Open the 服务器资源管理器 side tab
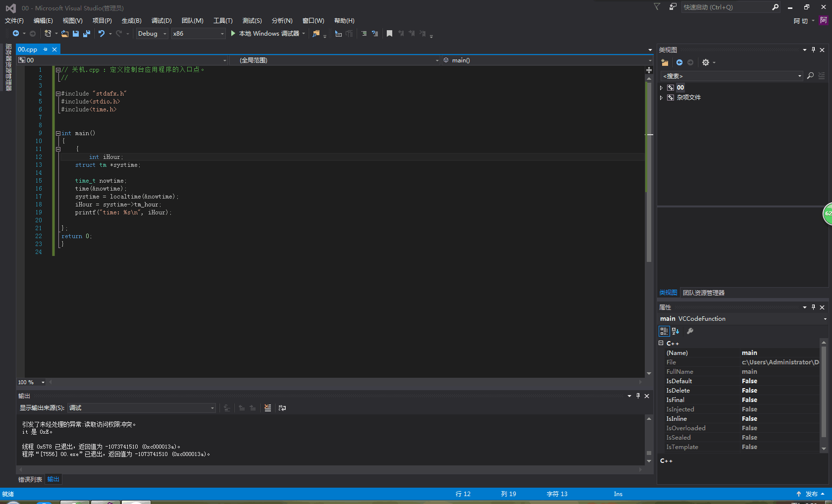This screenshot has width=832, height=504. pos(8,68)
